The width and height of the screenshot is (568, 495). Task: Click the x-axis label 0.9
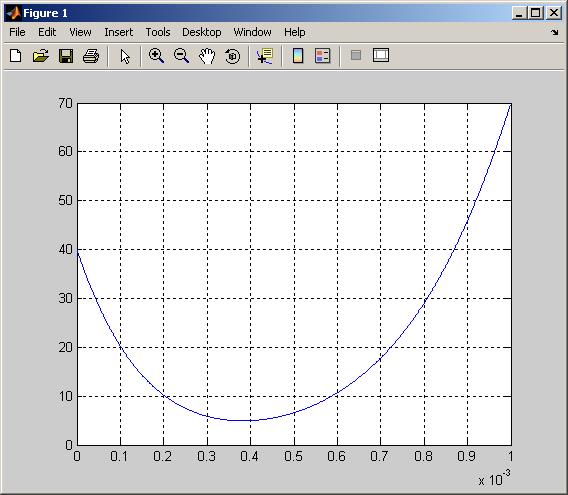click(467, 456)
